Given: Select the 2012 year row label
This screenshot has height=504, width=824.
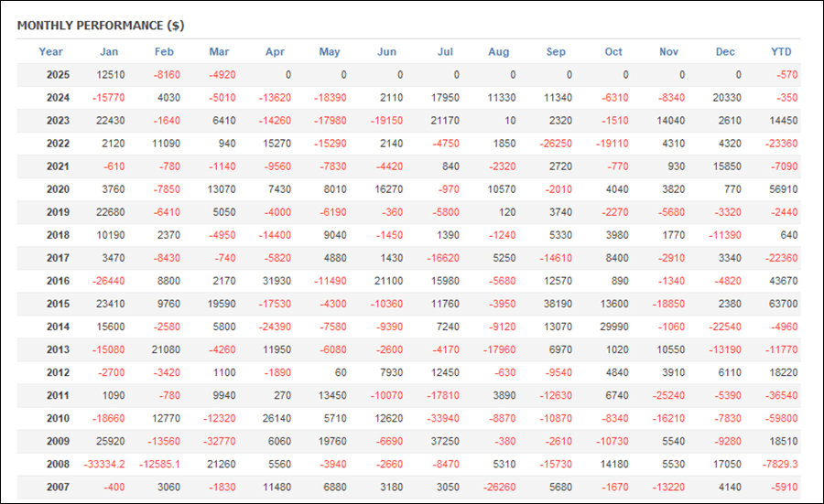Looking at the screenshot, I should point(58,372).
